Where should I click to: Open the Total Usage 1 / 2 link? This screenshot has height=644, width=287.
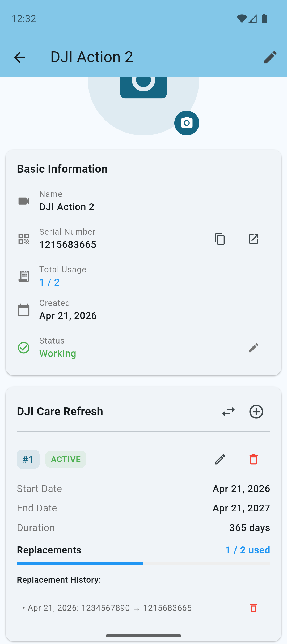tap(49, 282)
